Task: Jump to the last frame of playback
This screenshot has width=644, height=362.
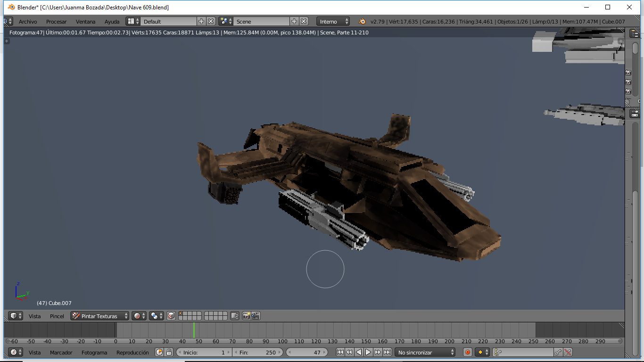Action: point(387,352)
